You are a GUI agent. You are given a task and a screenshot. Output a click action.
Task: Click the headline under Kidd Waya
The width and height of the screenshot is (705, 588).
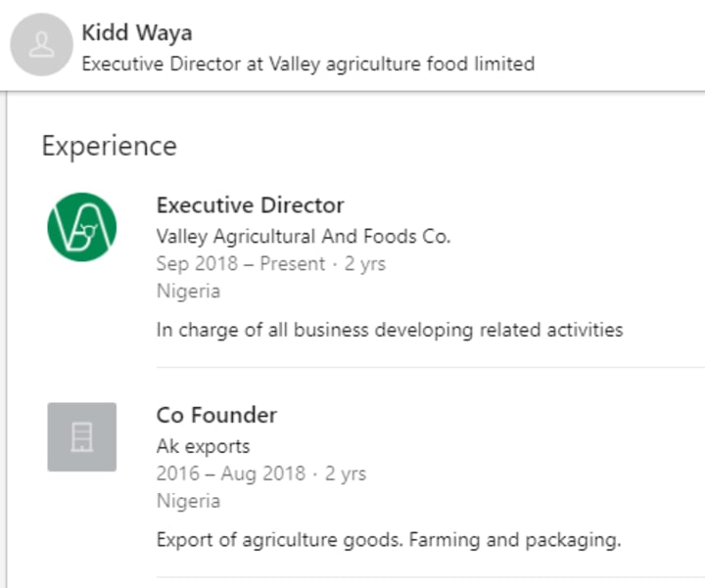point(307,64)
